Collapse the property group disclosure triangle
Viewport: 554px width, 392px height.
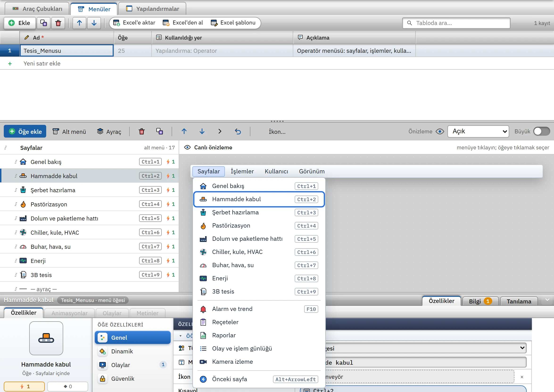tap(180, 336)
